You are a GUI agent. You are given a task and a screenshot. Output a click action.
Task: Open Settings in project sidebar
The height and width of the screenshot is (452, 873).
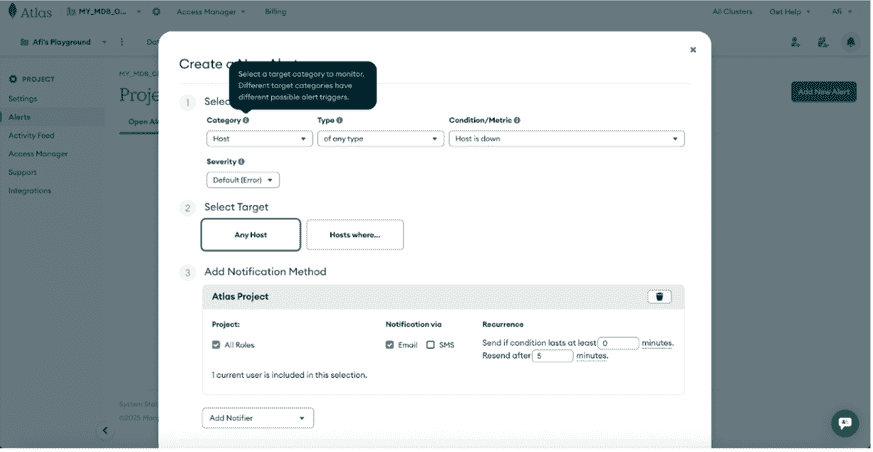[x=23, y=99]
